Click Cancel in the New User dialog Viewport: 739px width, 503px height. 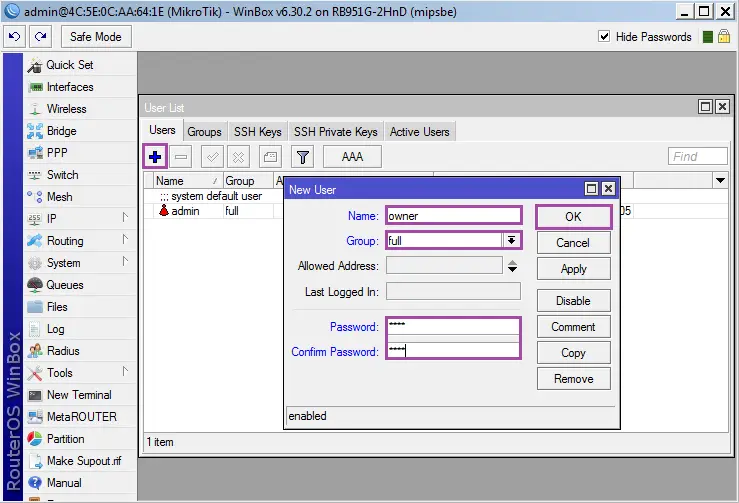click(574, 243)
